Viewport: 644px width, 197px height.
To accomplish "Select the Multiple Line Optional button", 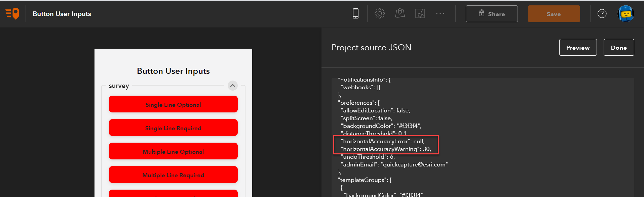I will (x=173, y=151).
